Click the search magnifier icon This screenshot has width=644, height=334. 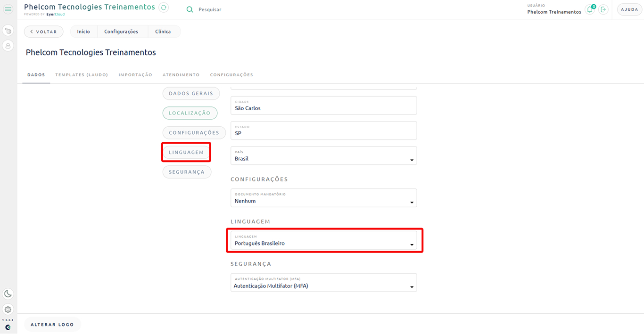click(x=190, y=9)
